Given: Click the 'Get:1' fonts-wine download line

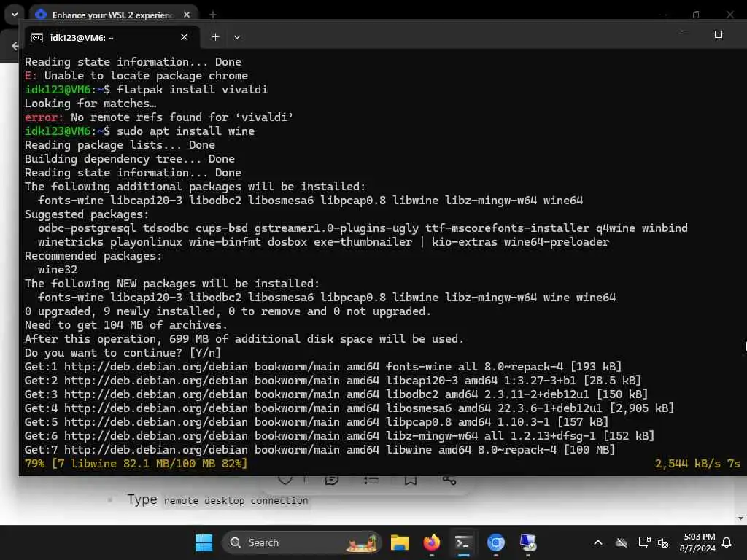Looking at the screenshot, I should pos(323,367).
